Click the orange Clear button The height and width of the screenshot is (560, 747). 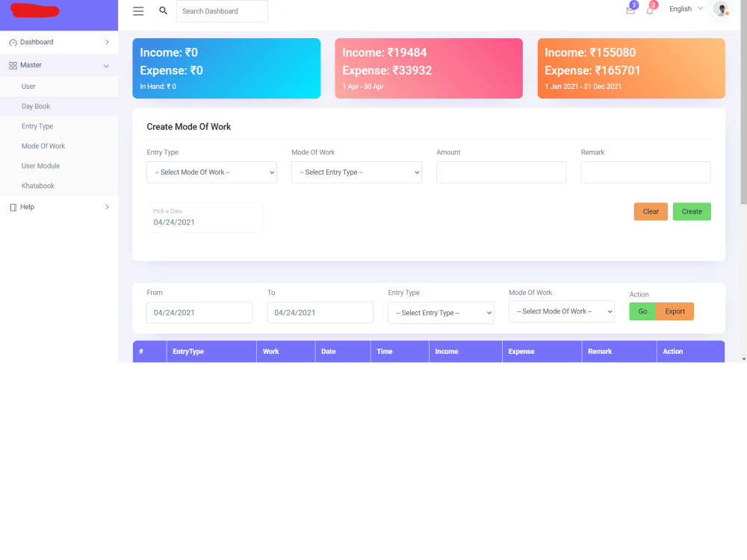point(651,211)
